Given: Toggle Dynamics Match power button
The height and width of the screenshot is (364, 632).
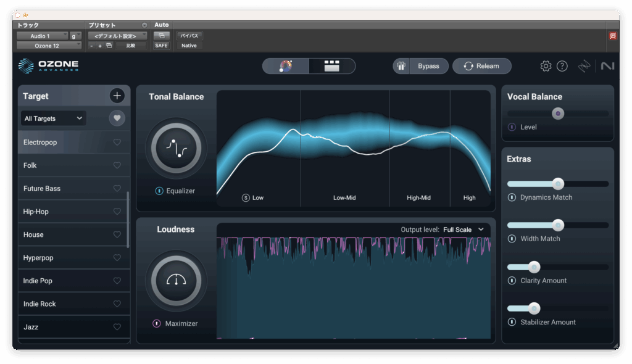Looking at the screenshot, I should click(x=512, y=197).
